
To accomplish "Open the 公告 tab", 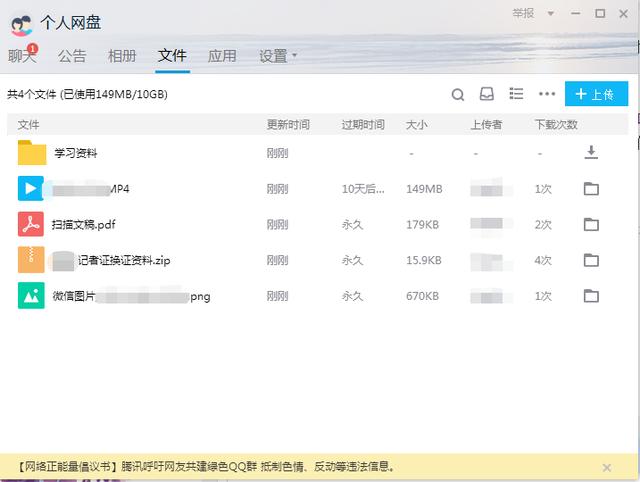I will [x=72, y=56].
